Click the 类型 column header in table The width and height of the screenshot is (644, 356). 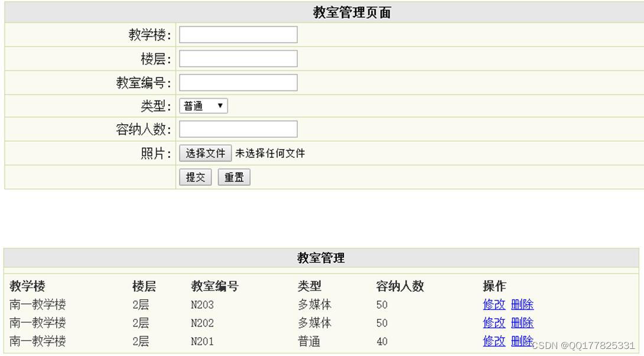(309, 286)
